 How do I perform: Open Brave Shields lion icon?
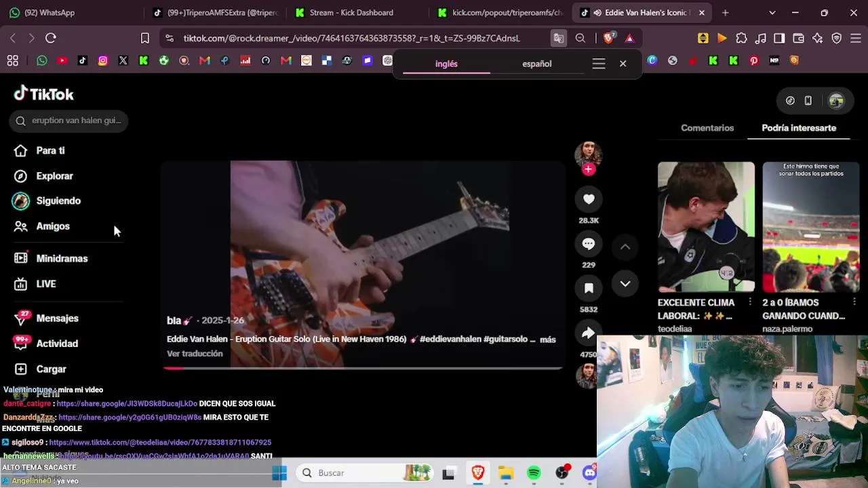(608, 38)
